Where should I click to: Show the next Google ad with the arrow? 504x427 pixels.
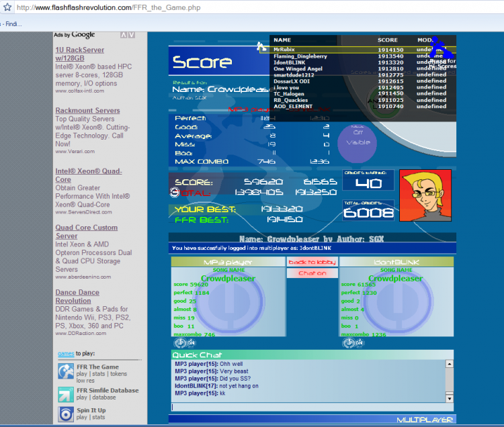(x=132, y=35)
